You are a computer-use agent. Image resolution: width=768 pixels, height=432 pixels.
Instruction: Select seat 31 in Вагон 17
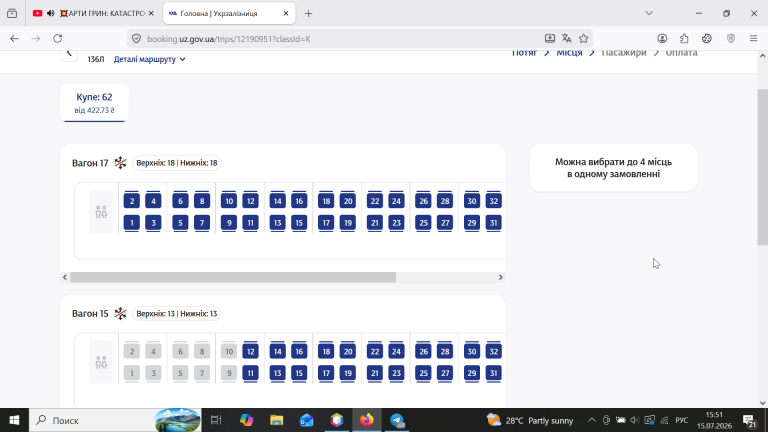[493, 223]
